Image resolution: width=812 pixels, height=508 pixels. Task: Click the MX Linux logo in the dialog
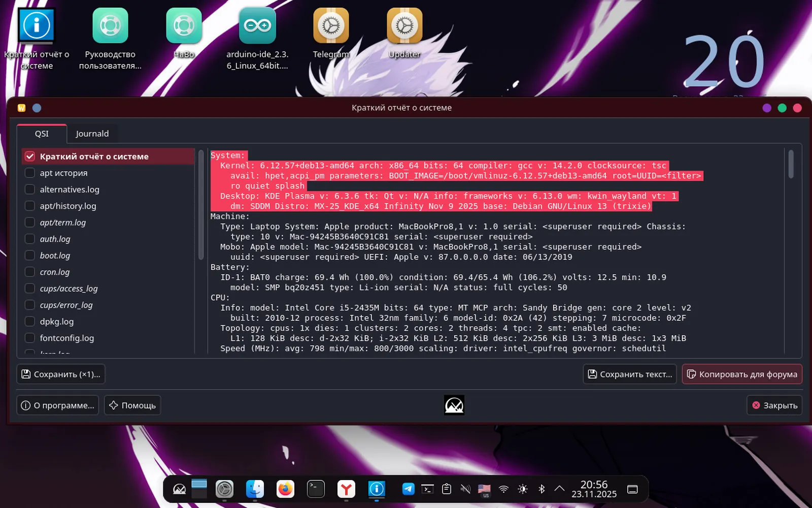(x=454, y=405)
